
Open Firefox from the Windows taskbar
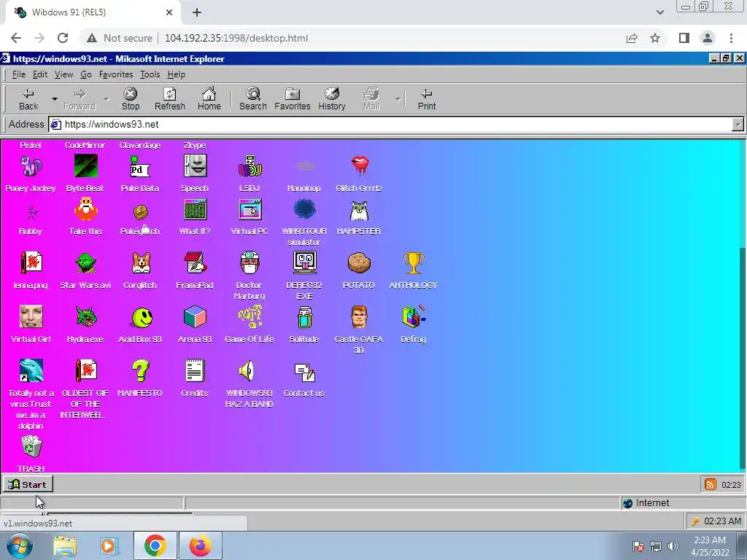tap(200, 545)
